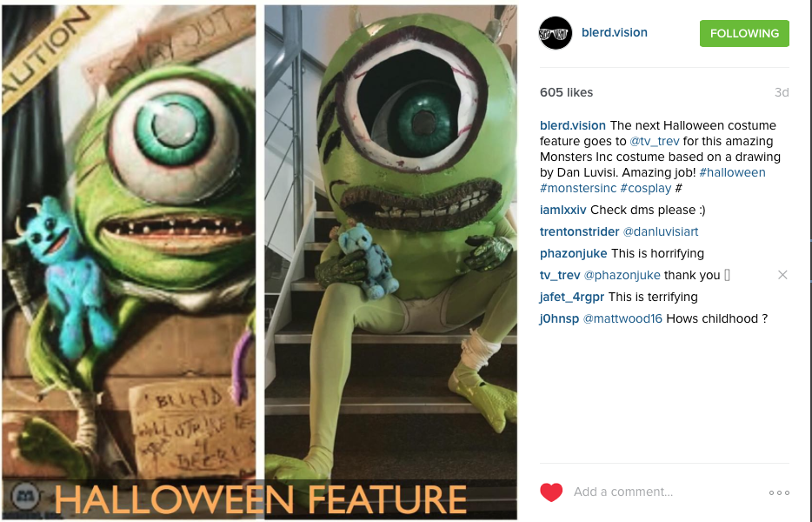The height and width of the screenshot is (522, 812).
Task: View iamlxxiv commenter profile
Action: click(x=562, y=210)
